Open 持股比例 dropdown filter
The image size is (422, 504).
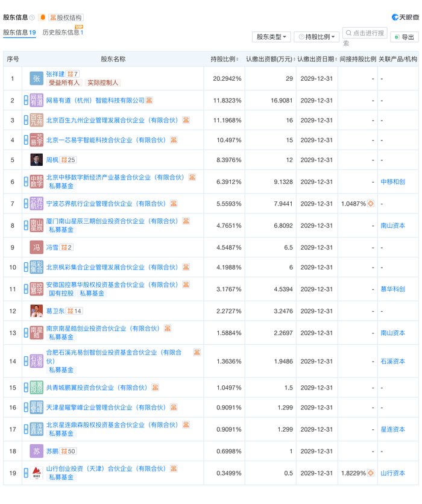pyautogui.click(x=316, y=37)
